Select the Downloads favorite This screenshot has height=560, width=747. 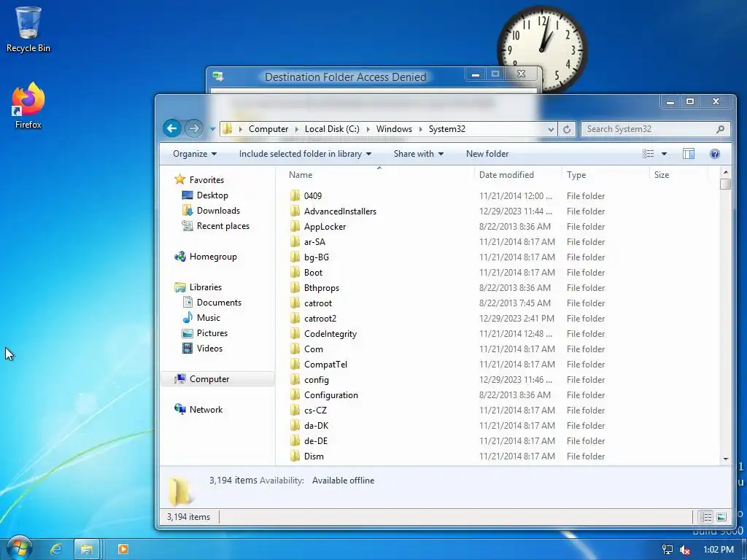(x=211, y=211)
